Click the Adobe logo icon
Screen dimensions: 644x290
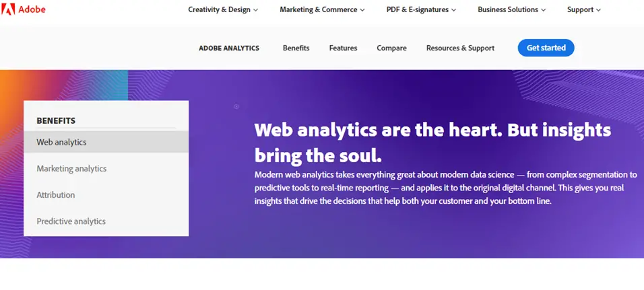pos(9,9)
